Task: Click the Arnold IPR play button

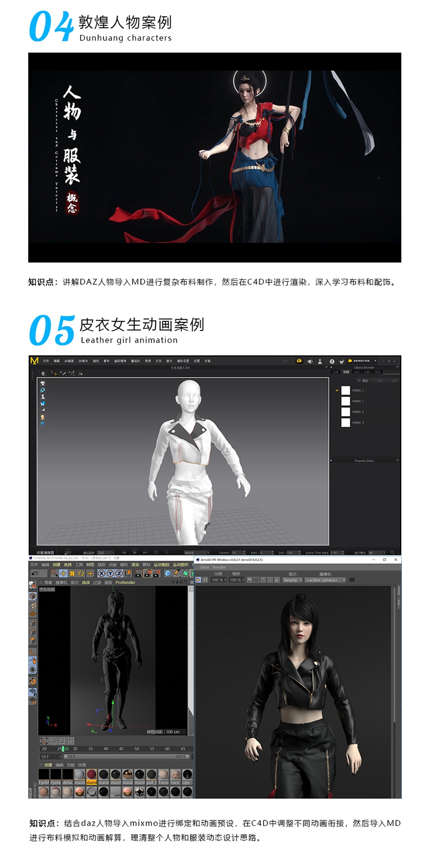Action: pyautogui.click(x=199, y=580)
